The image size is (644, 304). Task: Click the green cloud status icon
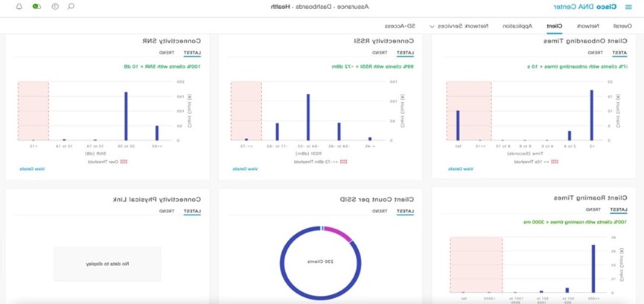point(36,7)
